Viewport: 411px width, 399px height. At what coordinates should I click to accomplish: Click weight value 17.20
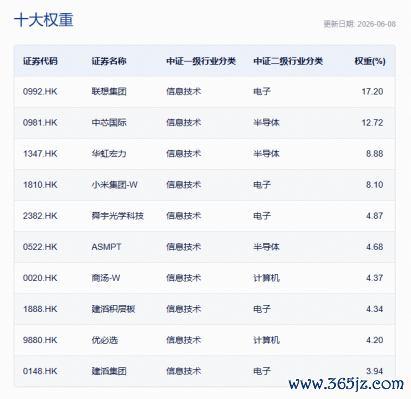coord(372,91)
